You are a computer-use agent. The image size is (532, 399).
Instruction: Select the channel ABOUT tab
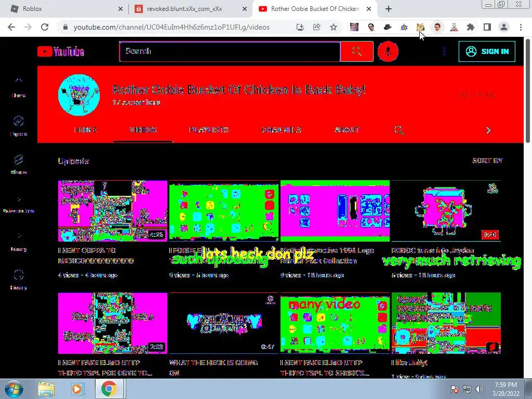347,130
